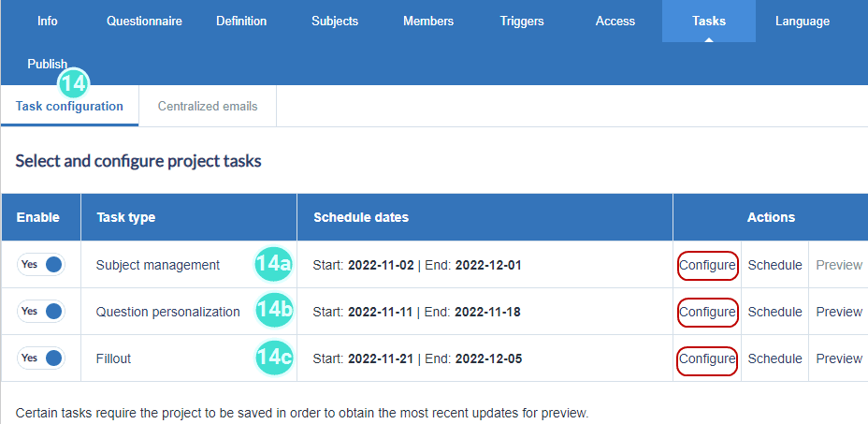The height and width of the screenshot is (424, 868).
Task: Click the Subject management task name
Action: [x=158, y=265]
